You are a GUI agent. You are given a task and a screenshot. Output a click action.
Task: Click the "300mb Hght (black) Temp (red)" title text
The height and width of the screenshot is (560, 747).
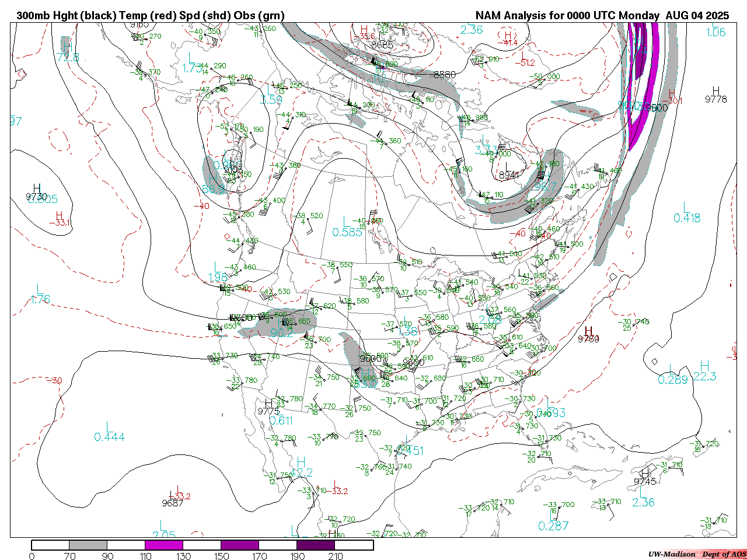tap(96, 16)
